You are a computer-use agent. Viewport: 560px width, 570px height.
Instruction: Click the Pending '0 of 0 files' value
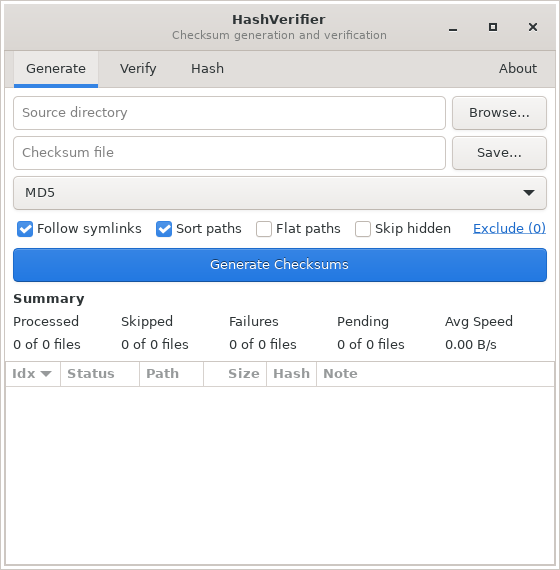coord(371,344)
